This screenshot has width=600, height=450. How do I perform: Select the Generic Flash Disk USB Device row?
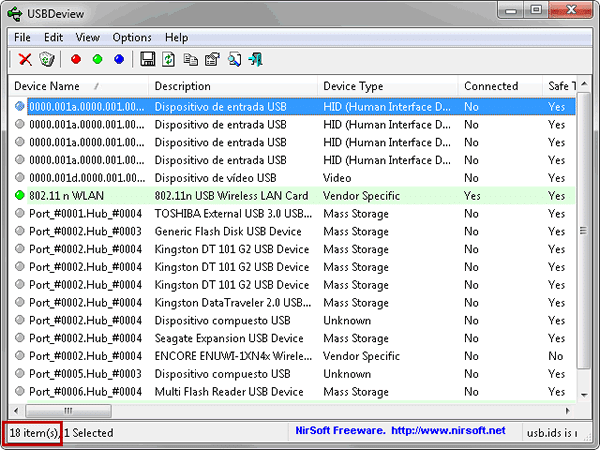(x=292, y=231)
